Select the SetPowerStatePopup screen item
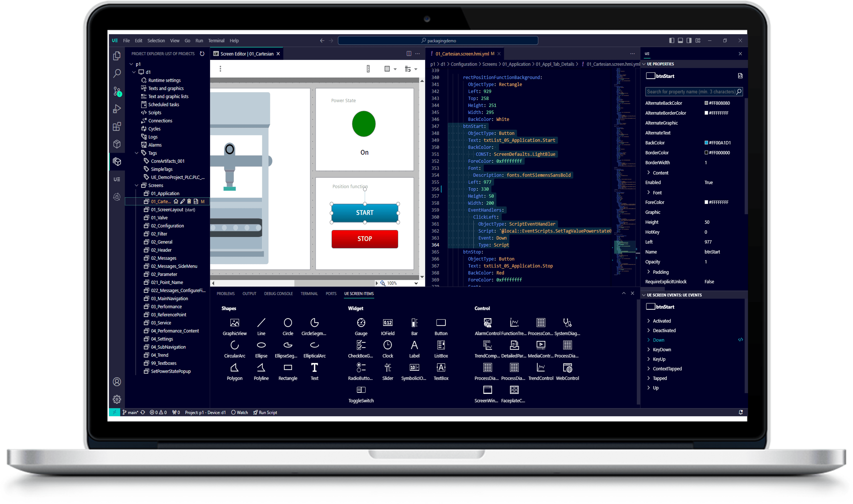Viewport: 853px width, 504px height. [x=171, y=372]
